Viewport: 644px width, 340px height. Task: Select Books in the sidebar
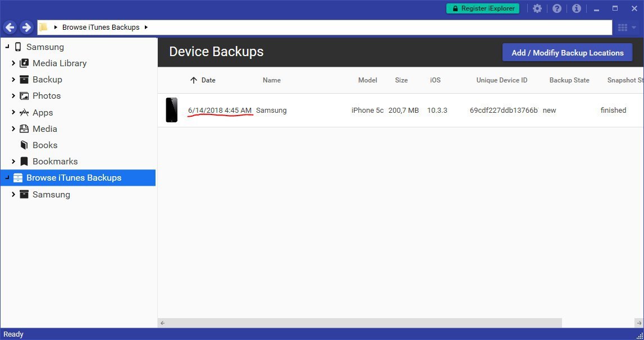tap(45, 145)
